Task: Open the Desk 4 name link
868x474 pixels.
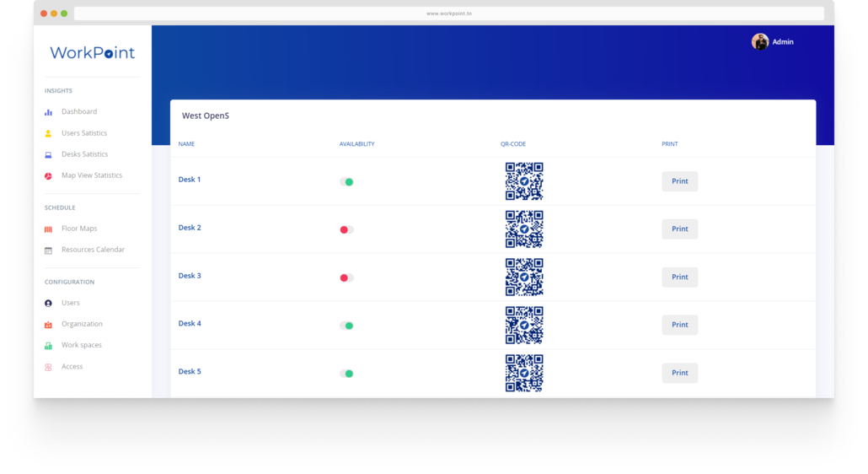Action: (x=190, y=323)
